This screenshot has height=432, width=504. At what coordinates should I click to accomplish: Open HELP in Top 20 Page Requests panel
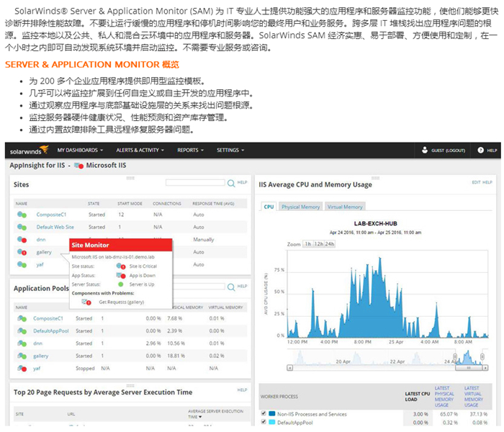tap(242, 390)
